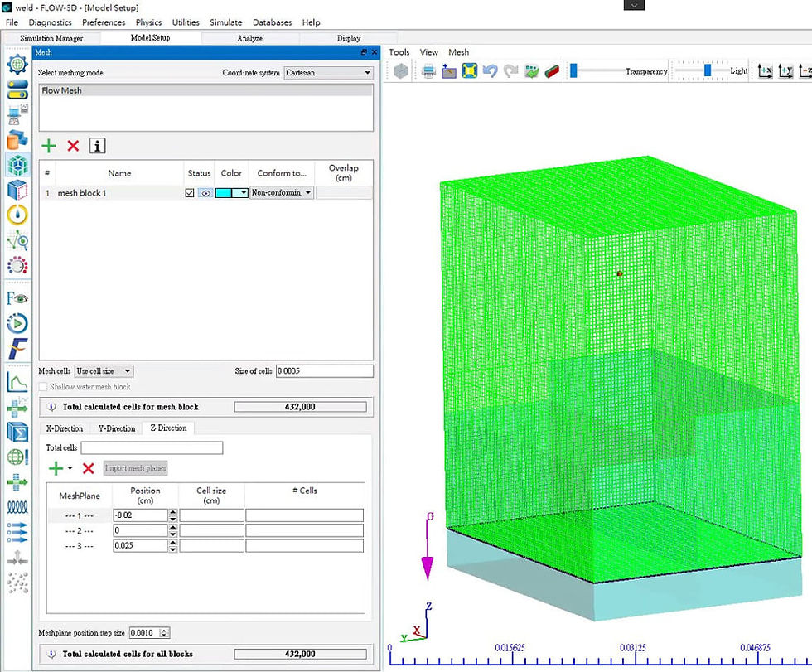Viewport: 812px width, 672px height.
Task: Close the Mesh panel
Action: [375, 52]
